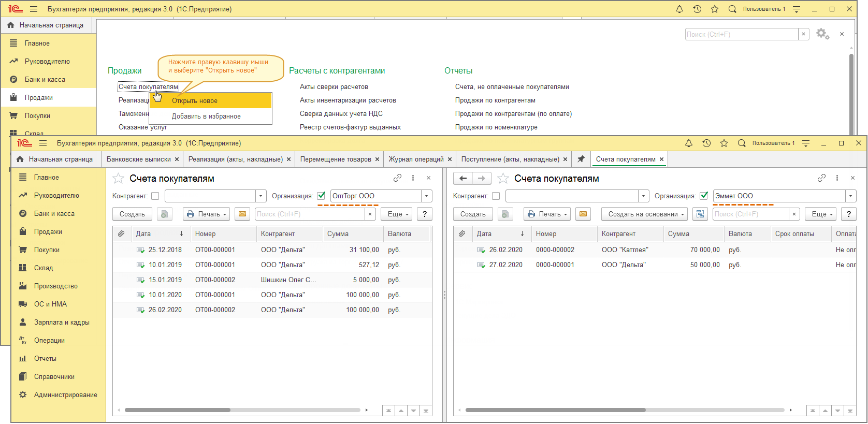The height and width of the screenshot is (424, 868).
Task: Click the email envelope icon in left panel
Action: coord(242,214)
